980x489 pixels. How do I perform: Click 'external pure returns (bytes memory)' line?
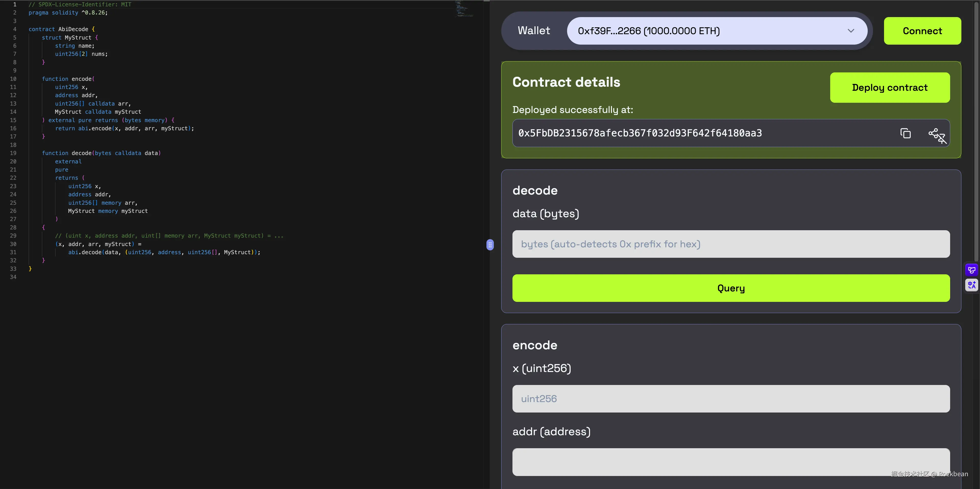click(108, 120)
